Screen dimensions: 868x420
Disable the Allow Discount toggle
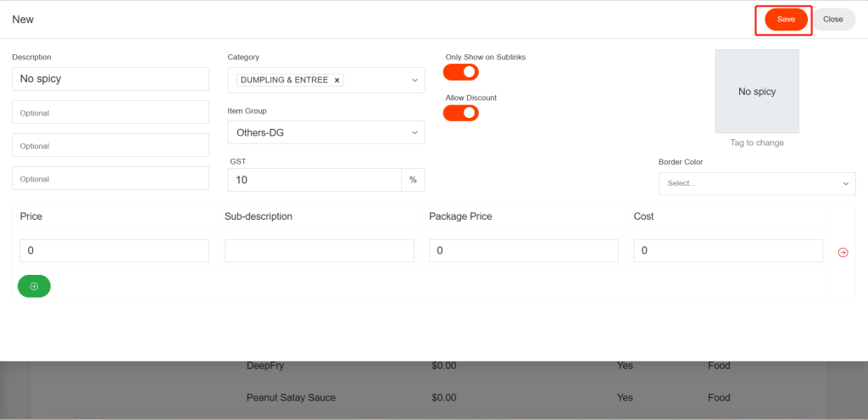461,113
